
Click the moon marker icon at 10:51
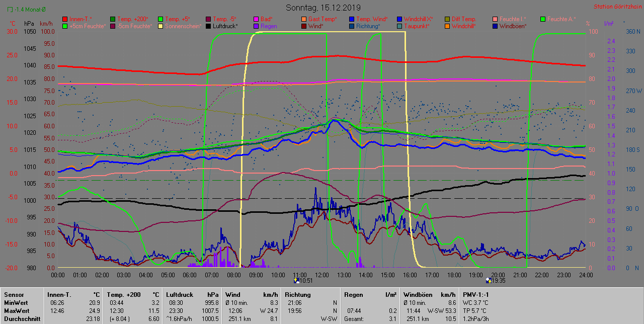click(x=297, y=280)
